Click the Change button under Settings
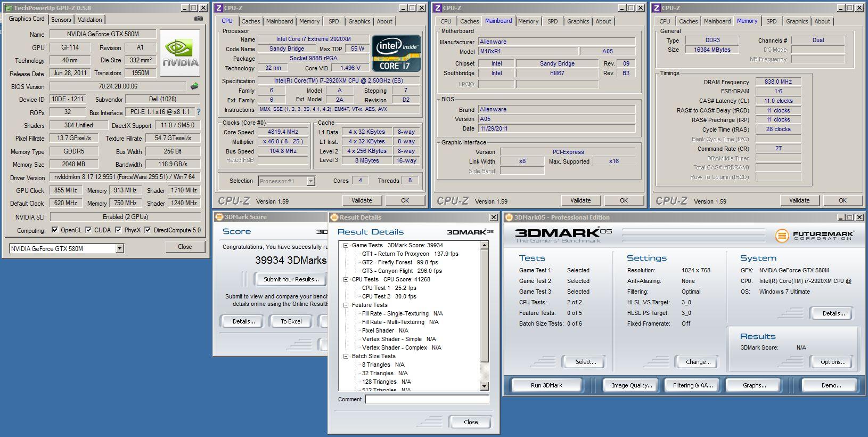 (698, 362)
